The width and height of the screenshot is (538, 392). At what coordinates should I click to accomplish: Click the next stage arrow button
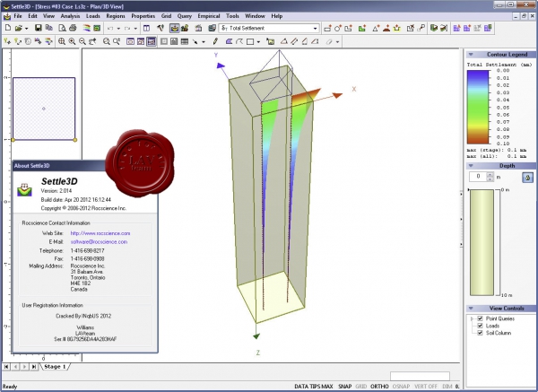pyautogui.click(x=25, y=367)
